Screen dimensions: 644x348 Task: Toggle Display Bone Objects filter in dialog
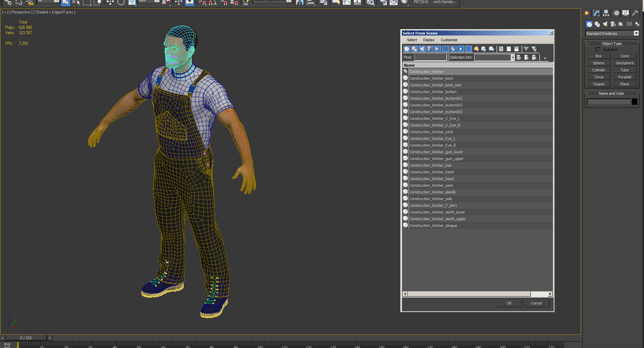[x=468, y=49]
